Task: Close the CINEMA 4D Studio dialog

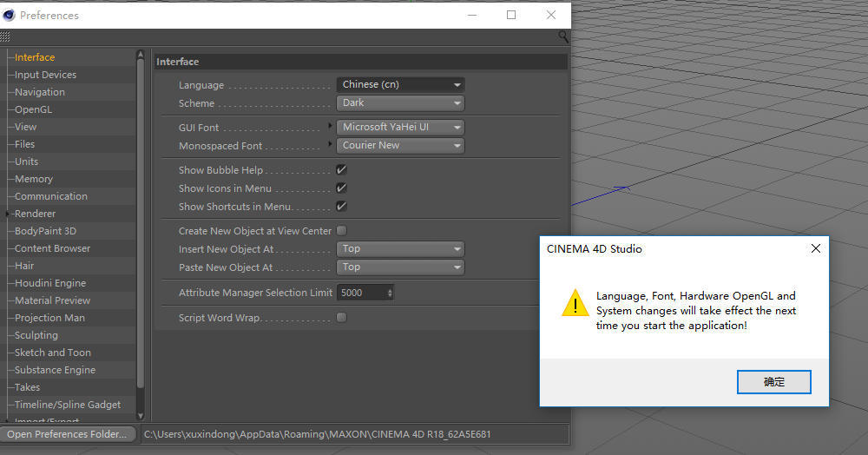Action: pyautogui.click(x=815, y=248)
